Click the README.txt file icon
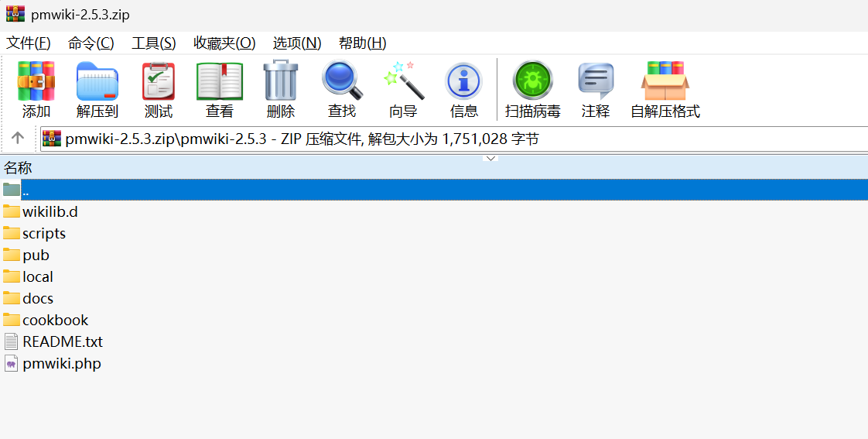This screenshot has height=439, width=868. point(11,341)
